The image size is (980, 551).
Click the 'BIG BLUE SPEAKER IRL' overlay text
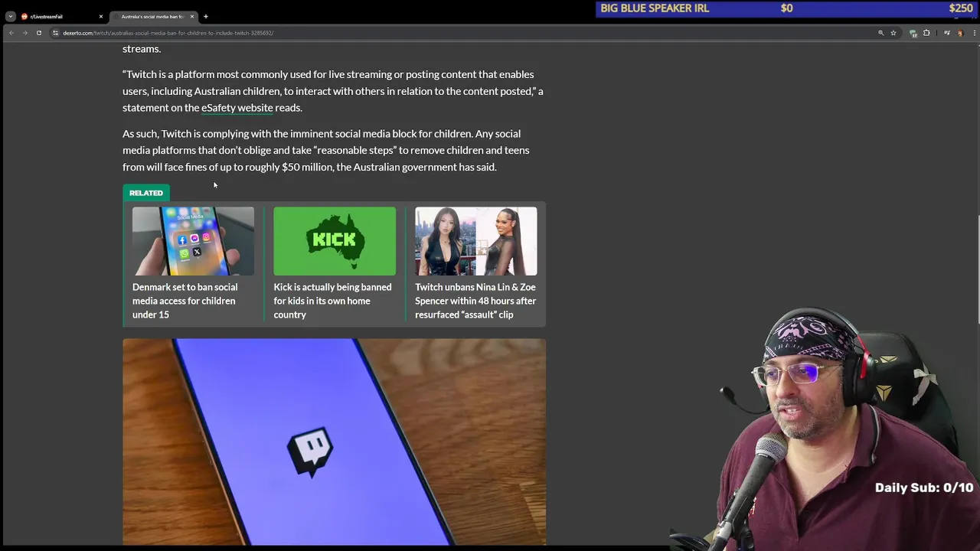[655, 8]
